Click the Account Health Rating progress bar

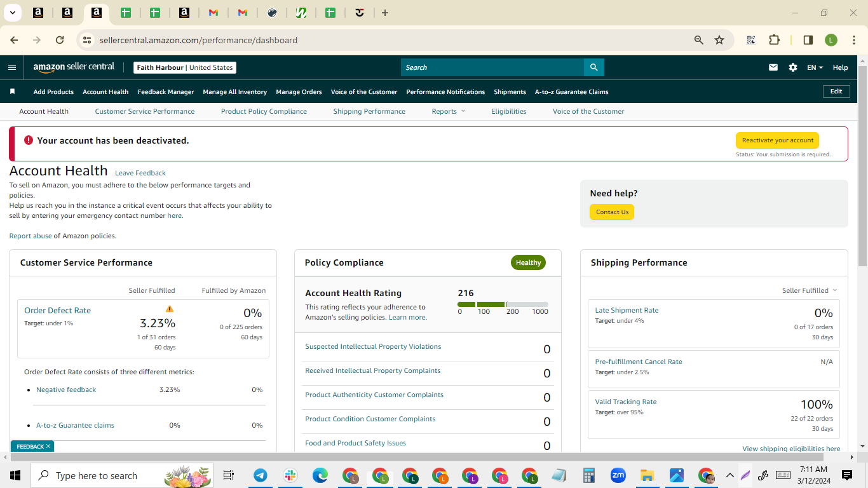pyautogui.click(x=503, y=304)
